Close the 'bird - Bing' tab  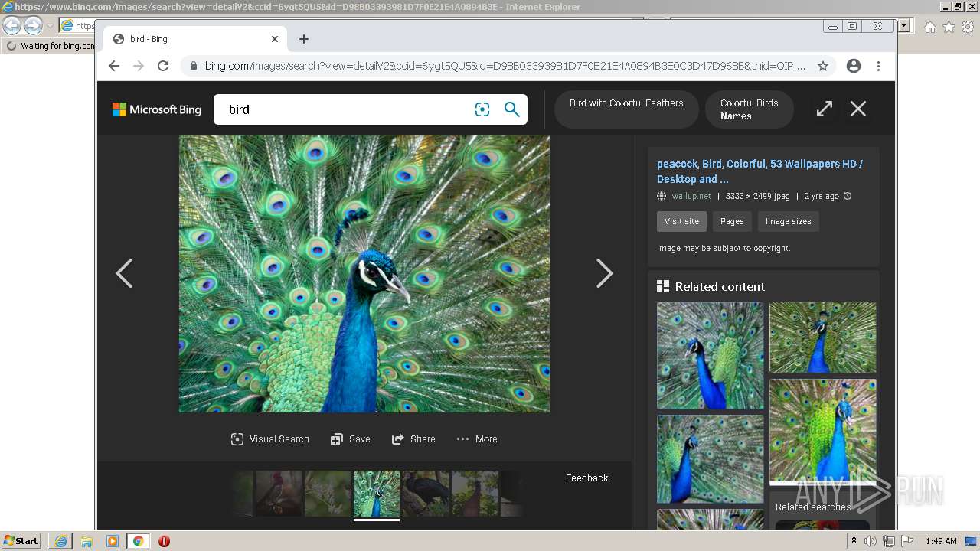point(275,39)
